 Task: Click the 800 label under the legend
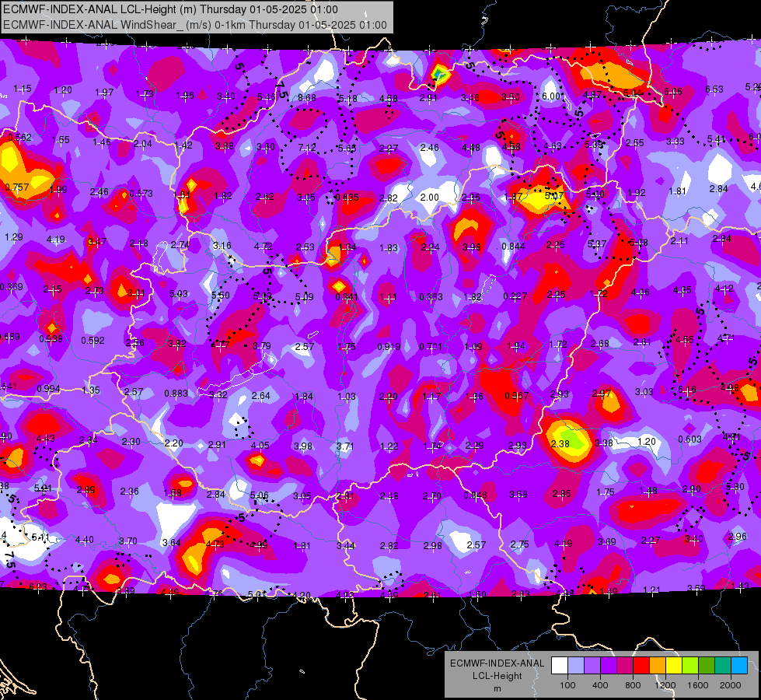click(x=633, y=685)
